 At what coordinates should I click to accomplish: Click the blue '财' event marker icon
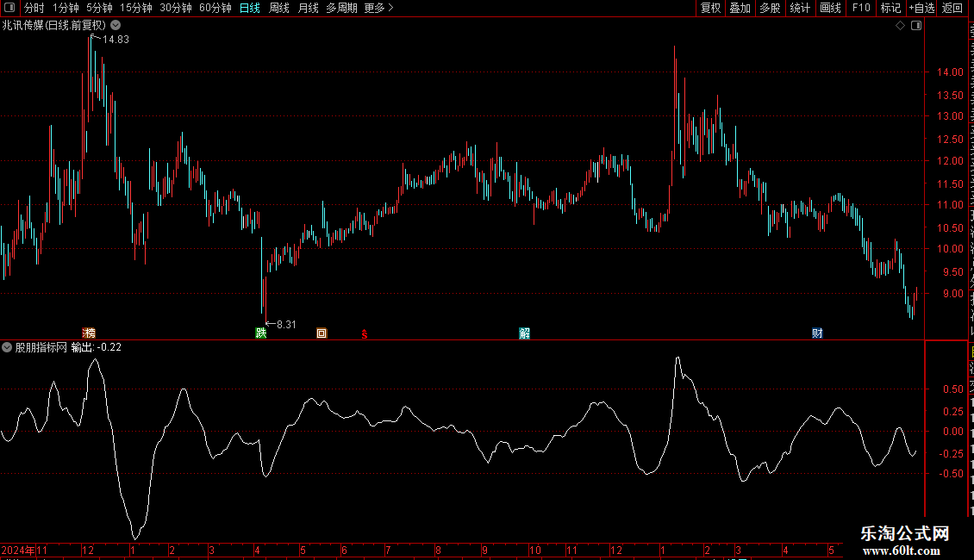pyautogui.click(x=817, y=333)
